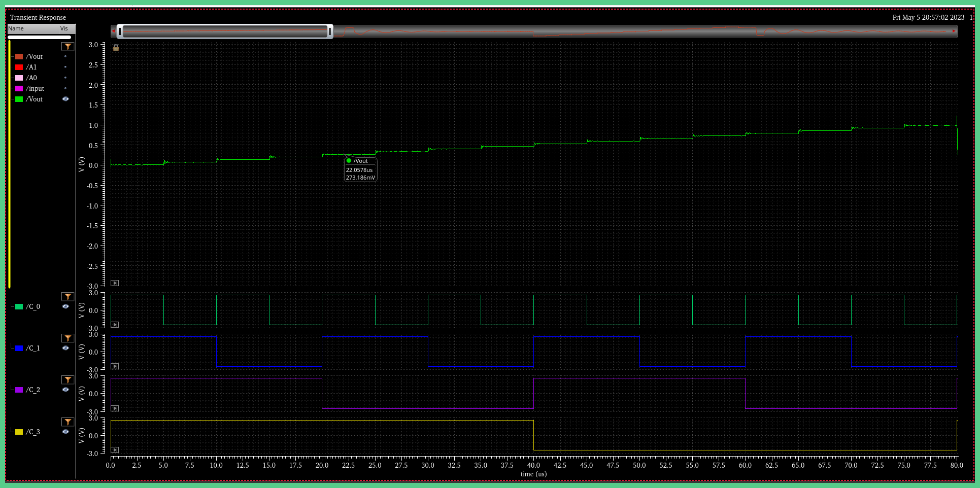The height and width of the screenshot is (488, 980).
Task: Click the zoom bar's left red arrow
Action: point(113,31)
